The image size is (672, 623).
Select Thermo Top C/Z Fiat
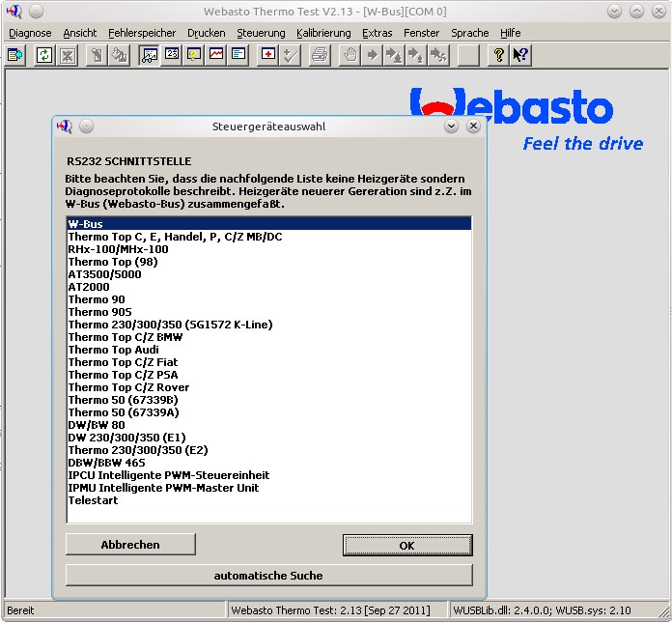pos(269,362)
